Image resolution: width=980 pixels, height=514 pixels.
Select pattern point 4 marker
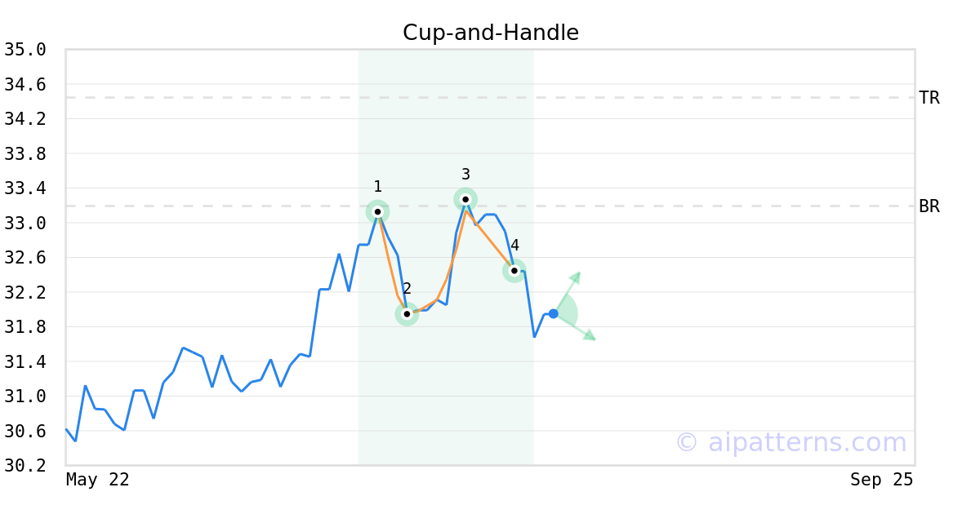pyautogui.click(x=514, y=271)
